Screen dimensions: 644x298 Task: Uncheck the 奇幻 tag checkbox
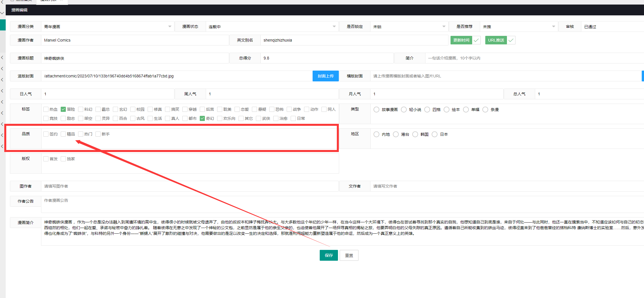(x=202, y=118)
